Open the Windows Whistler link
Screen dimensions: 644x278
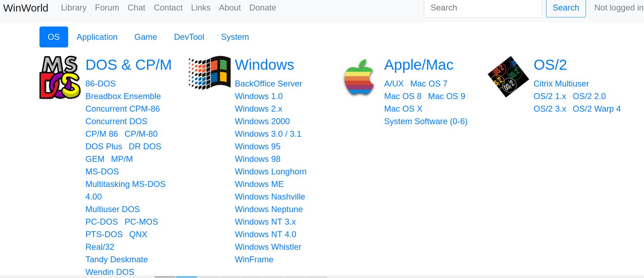tap(268, 247)
